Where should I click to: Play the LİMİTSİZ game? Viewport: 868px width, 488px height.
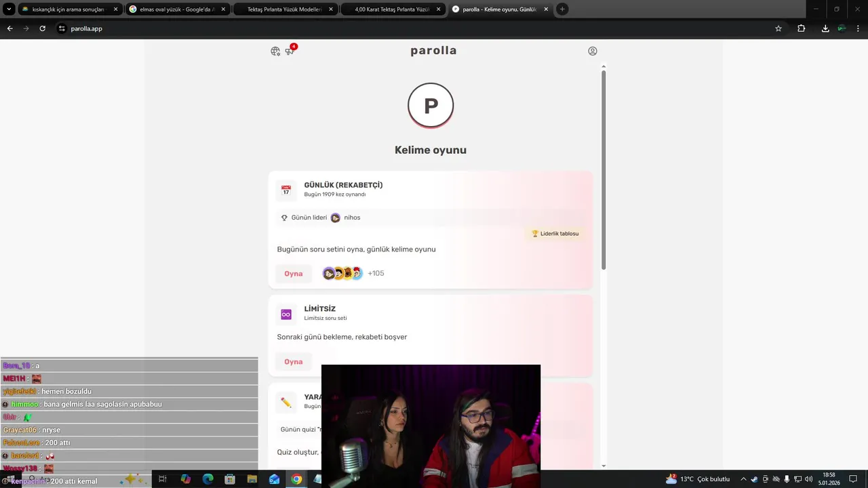[293, 362]
